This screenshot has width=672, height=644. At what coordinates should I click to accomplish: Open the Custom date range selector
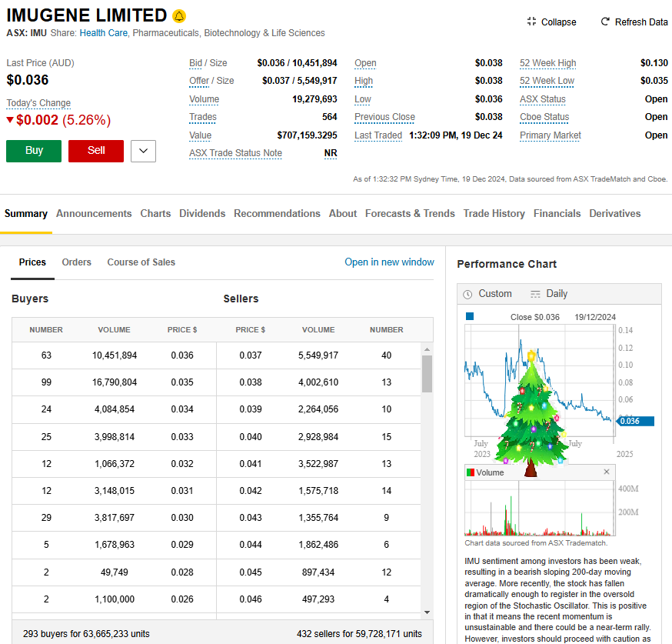(x=487, y=294)
